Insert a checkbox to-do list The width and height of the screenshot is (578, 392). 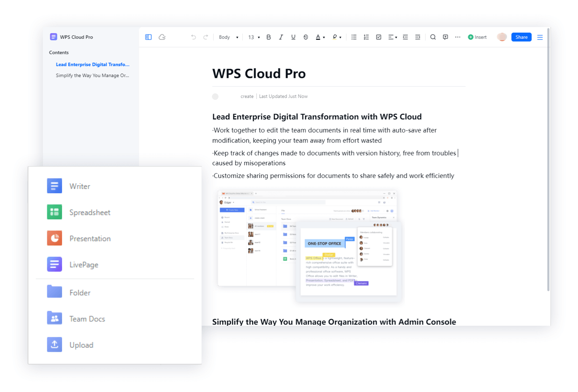point(379,37)
